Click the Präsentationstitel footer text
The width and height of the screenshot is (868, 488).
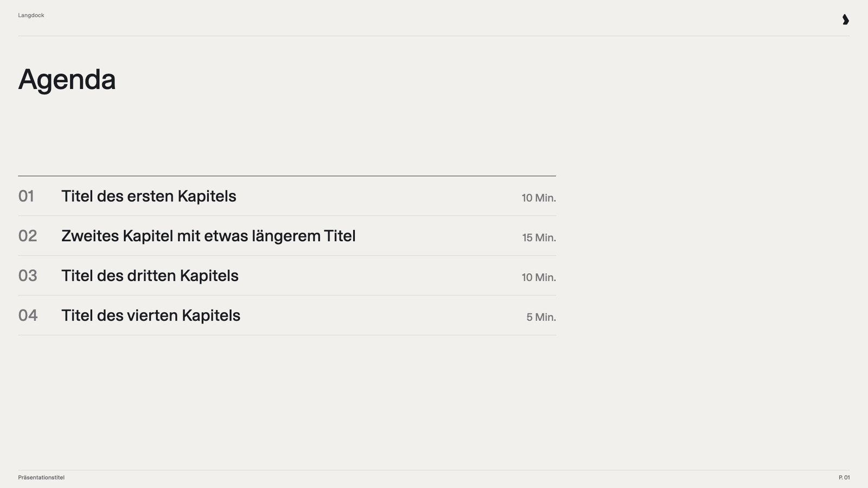[x=41, y=478]
